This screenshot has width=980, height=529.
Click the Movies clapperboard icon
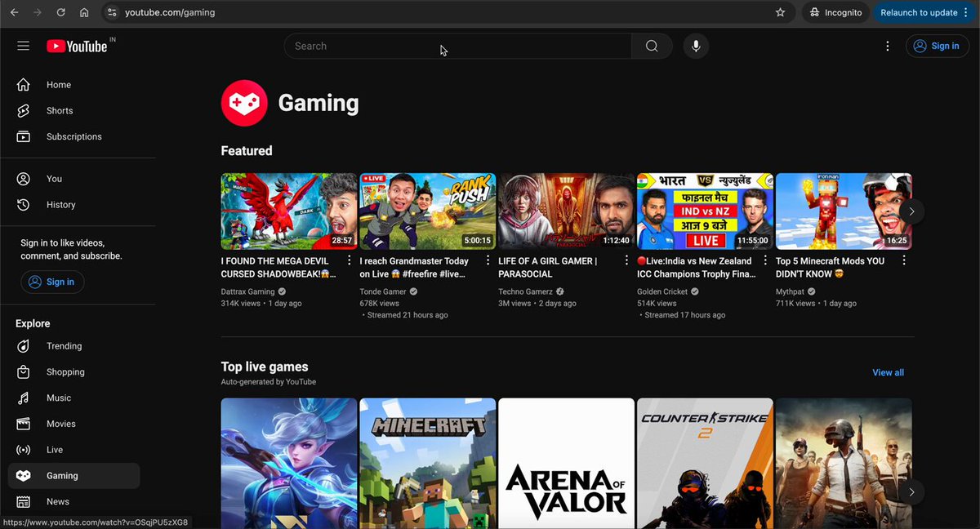click(24, 424)
